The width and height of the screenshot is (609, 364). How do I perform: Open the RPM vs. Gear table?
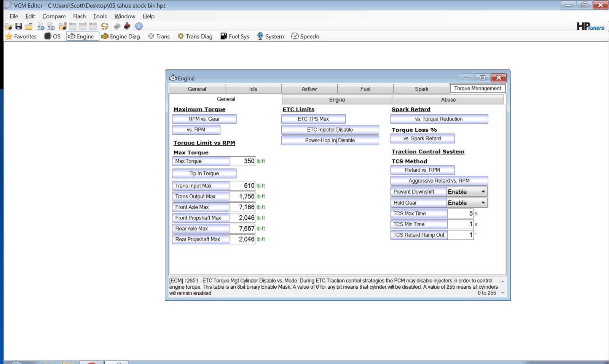(x=204, y=119)
